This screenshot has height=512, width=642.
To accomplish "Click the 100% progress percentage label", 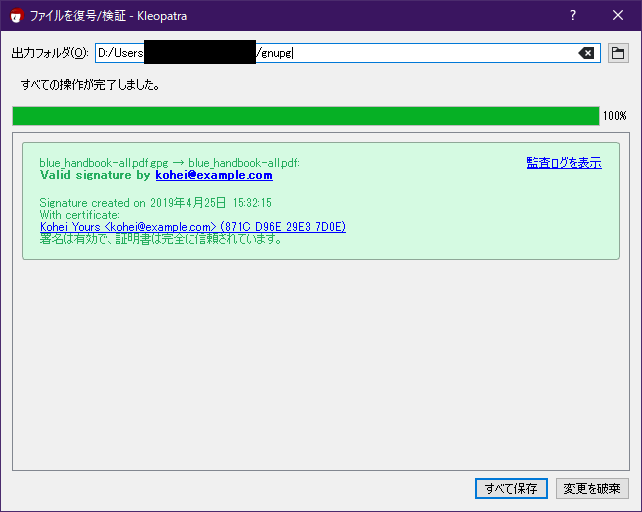I will (x=614, y=116).
